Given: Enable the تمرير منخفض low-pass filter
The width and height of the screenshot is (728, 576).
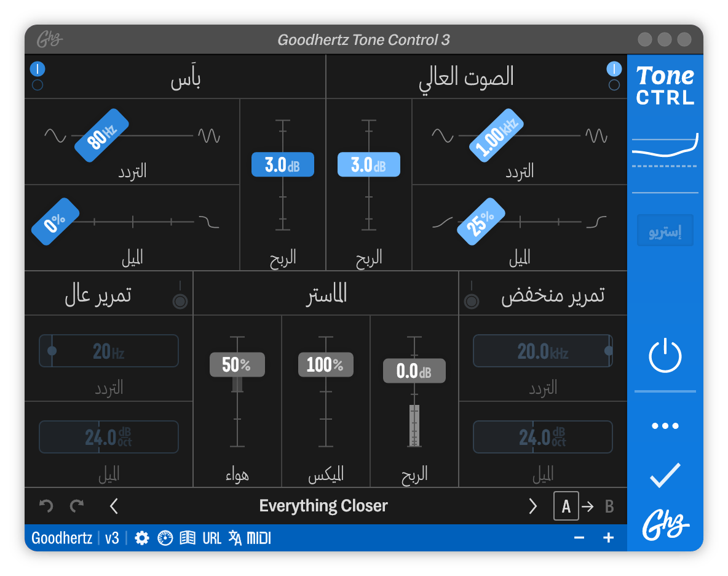Looking at the screenshot, I should click(472, 301).
